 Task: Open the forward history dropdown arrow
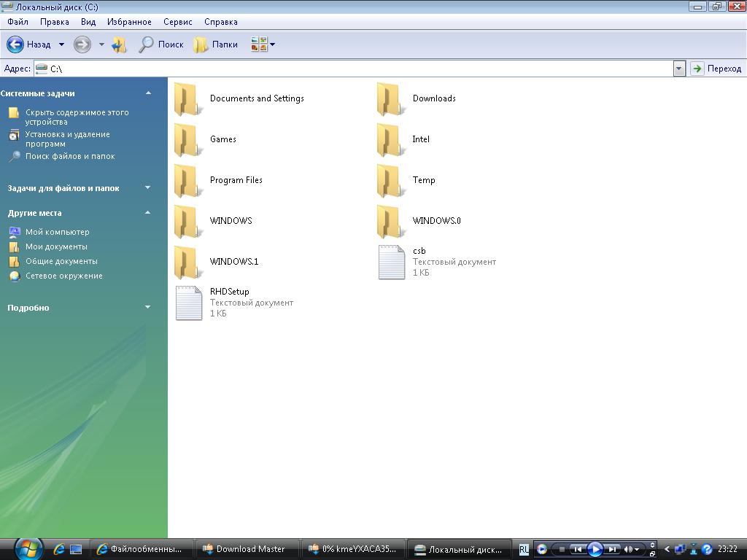coord(101,44)
